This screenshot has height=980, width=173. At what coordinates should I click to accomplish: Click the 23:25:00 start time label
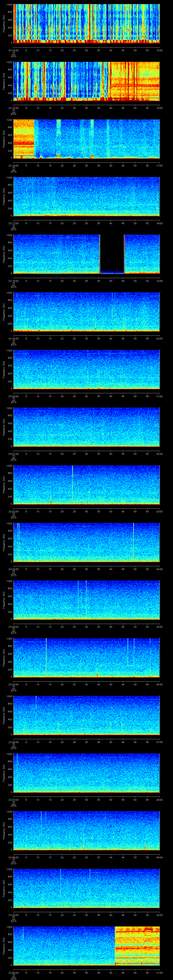pyautogui.click(x=13, y=684)
